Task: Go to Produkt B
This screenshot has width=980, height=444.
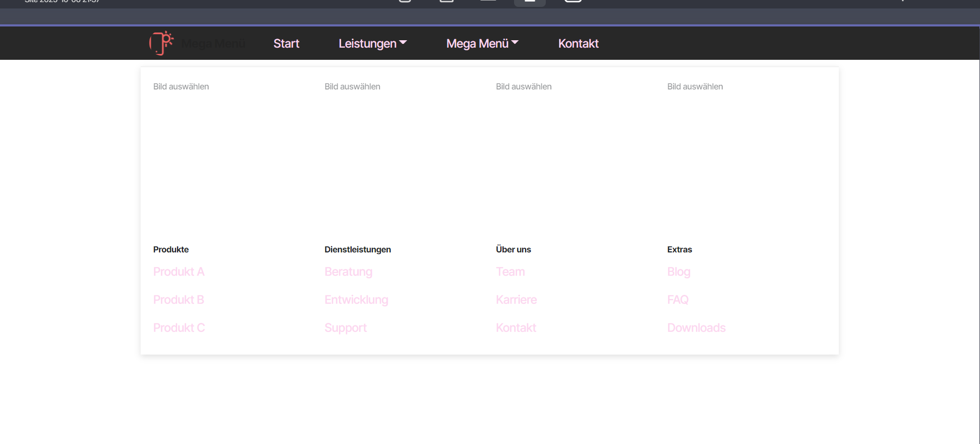Action: [179, 300]
